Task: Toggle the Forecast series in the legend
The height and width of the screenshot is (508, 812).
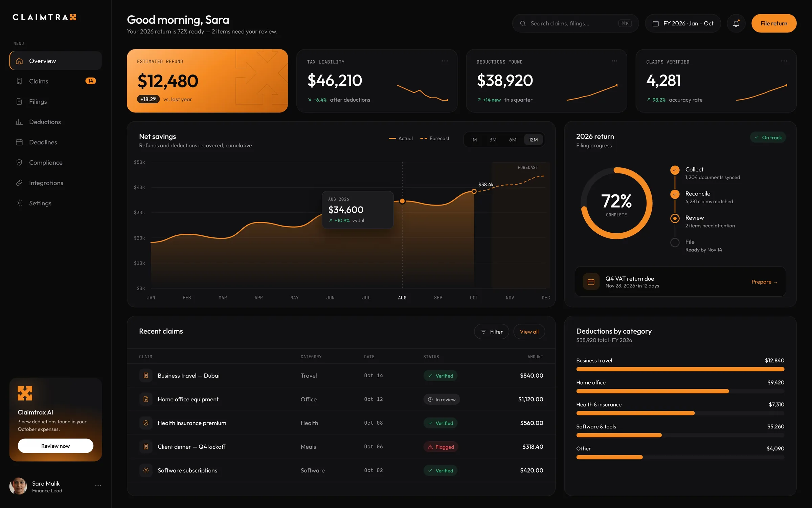Action: pyautogui.click(x=434, y=139)
